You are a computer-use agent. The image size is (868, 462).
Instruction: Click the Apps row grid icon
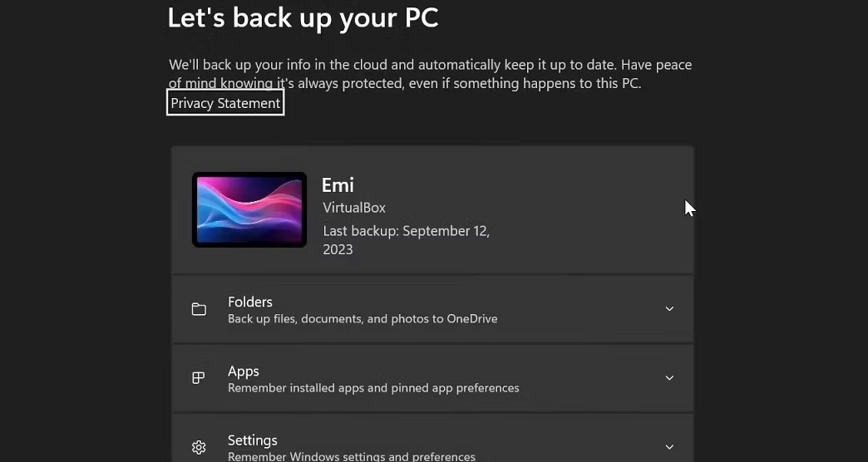point(199,378)
